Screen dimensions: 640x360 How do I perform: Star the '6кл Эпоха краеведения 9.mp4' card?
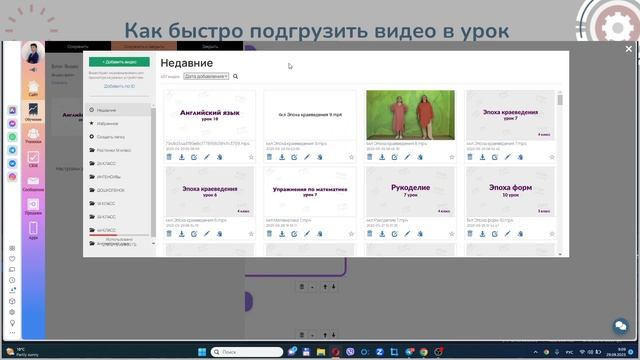(351, 157)
